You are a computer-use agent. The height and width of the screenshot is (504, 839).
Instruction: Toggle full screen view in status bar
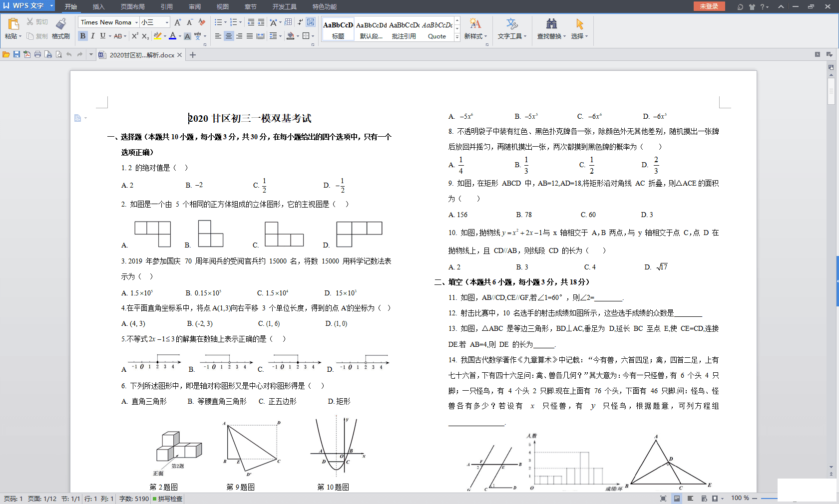click(x=663, y=499)
